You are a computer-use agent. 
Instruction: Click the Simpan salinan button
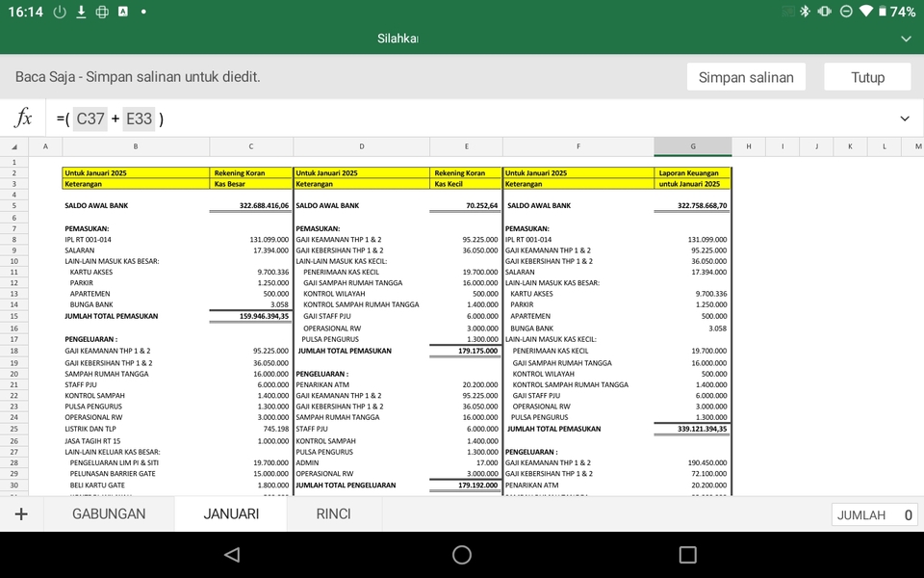pos(745,77)
